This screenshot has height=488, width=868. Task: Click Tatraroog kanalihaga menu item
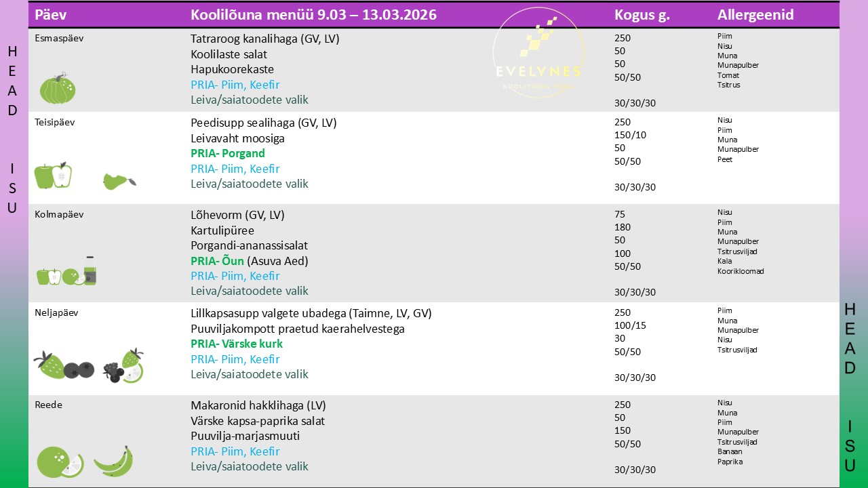[264, 39]
